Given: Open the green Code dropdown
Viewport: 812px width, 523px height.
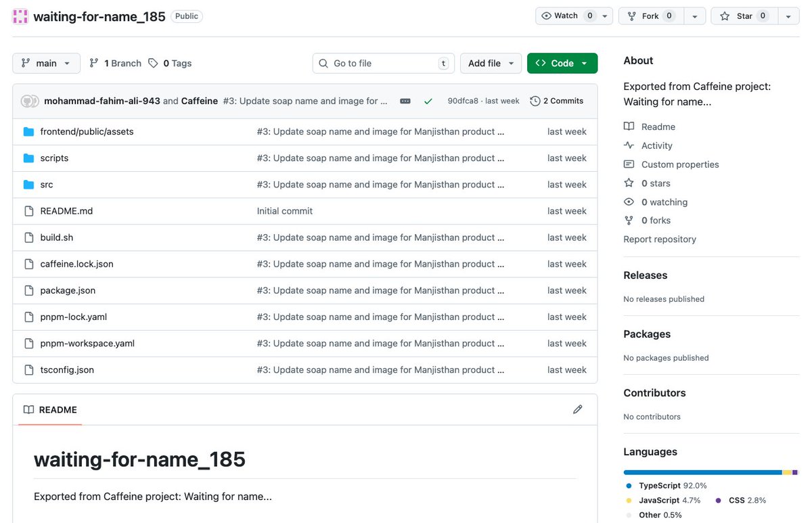Looking at the screenshot, I should point(562,63).
